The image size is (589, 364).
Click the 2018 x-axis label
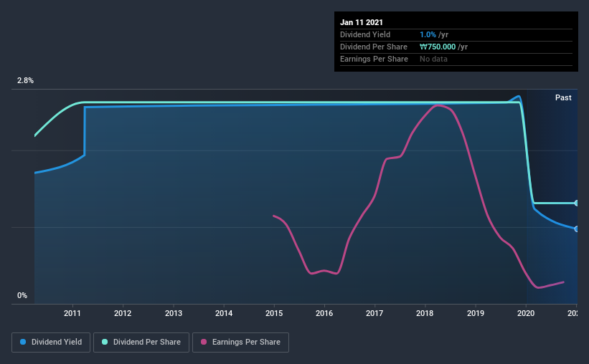click(425, 313)
